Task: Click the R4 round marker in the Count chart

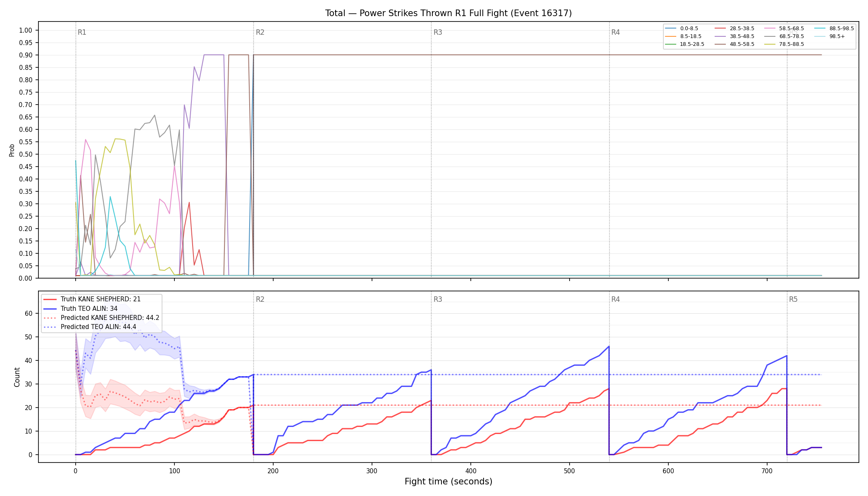Action: click(x=615, y=299)
